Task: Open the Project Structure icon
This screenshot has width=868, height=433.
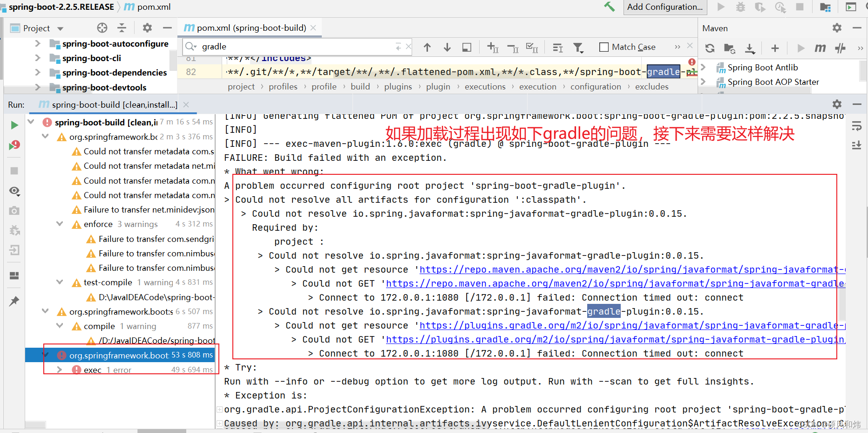Action: [825, 7]
